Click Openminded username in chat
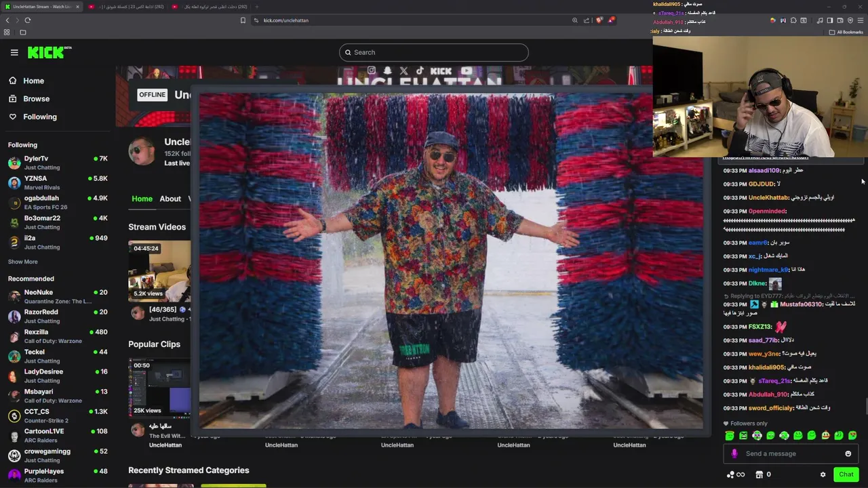The height and width of the screenshot is (488, 868). tap(766, 211)
